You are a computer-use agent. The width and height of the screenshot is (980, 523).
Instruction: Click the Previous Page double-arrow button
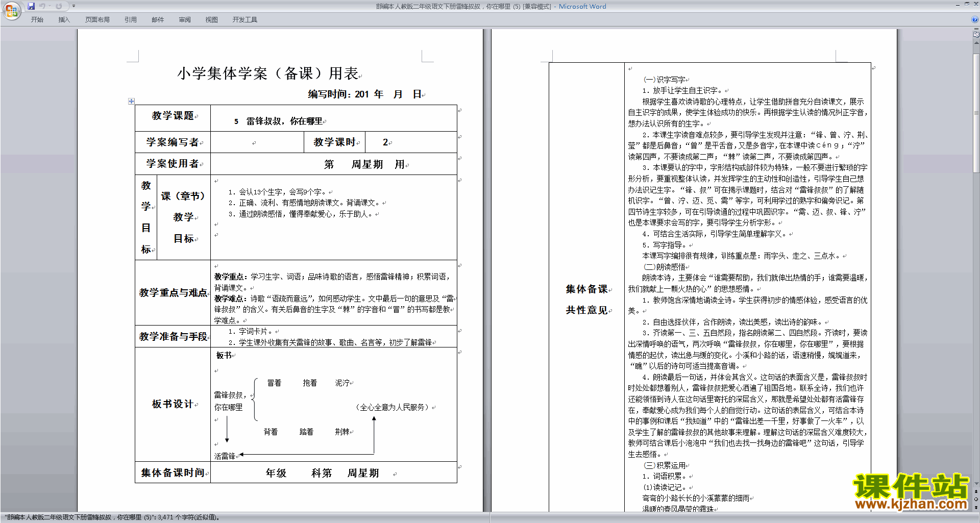[976, 492]
